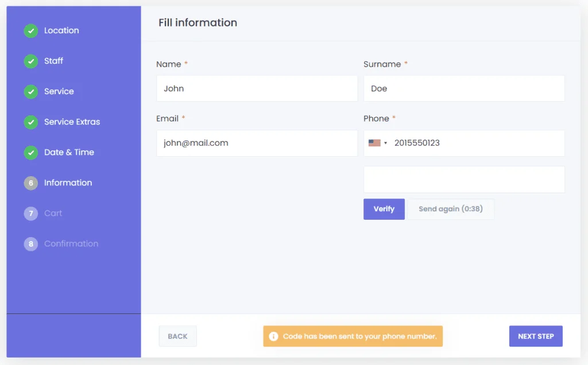Click the Surname input field containing Doe

464,88
